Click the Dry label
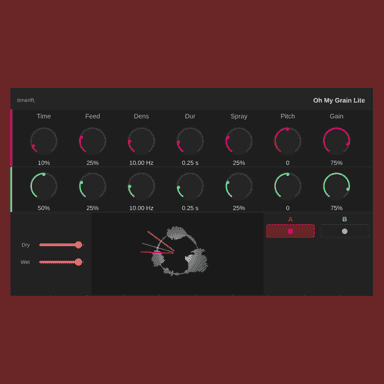This screenshot has width=384, height=384. (x=26, y=245)
